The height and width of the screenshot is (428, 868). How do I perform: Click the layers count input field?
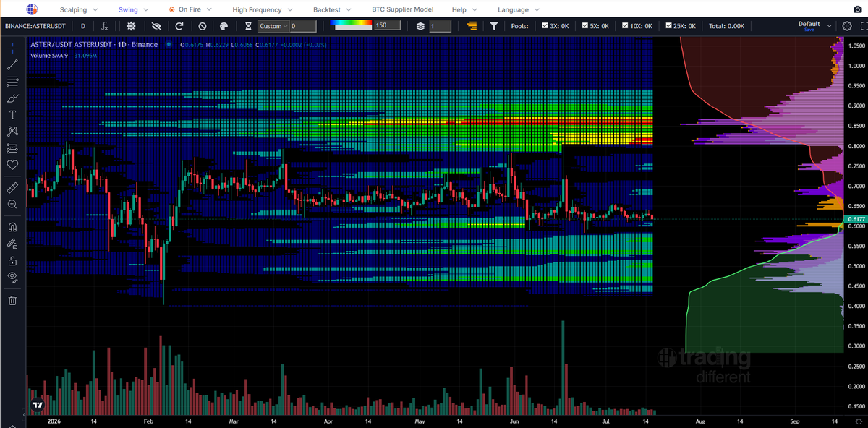tap(441, 26)
